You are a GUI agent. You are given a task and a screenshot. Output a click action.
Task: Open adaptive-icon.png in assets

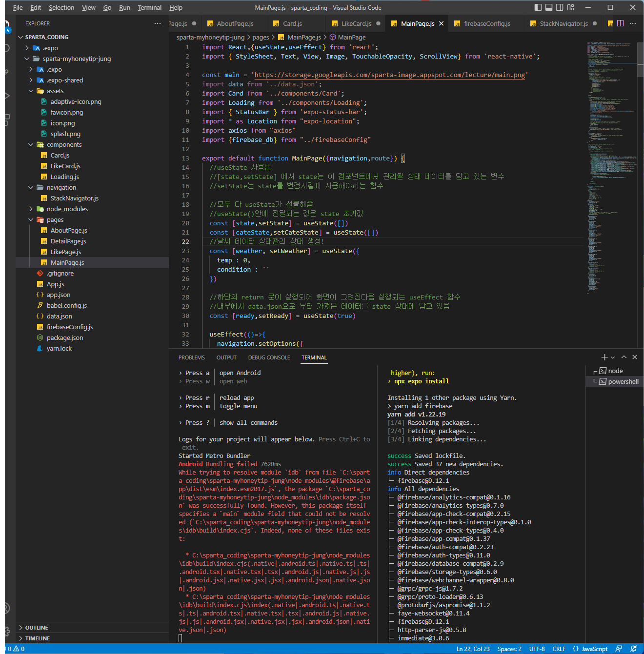point(76,102)
